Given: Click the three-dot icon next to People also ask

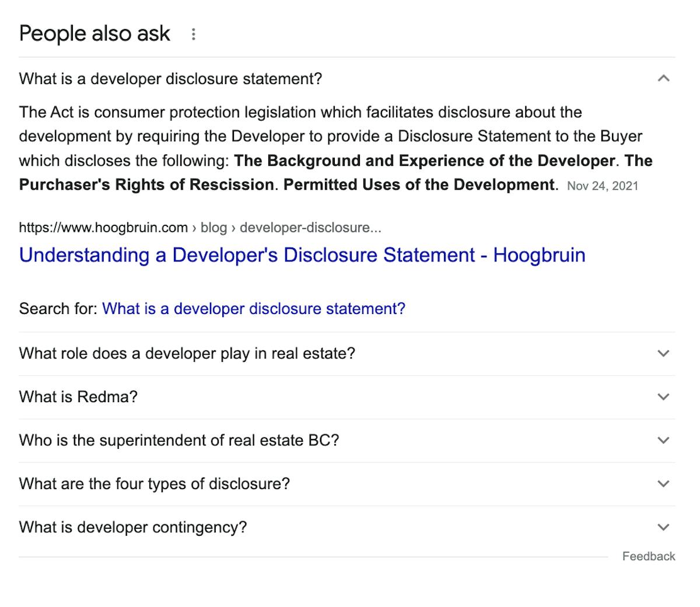Looking at the screenshot, I should 194,34.
